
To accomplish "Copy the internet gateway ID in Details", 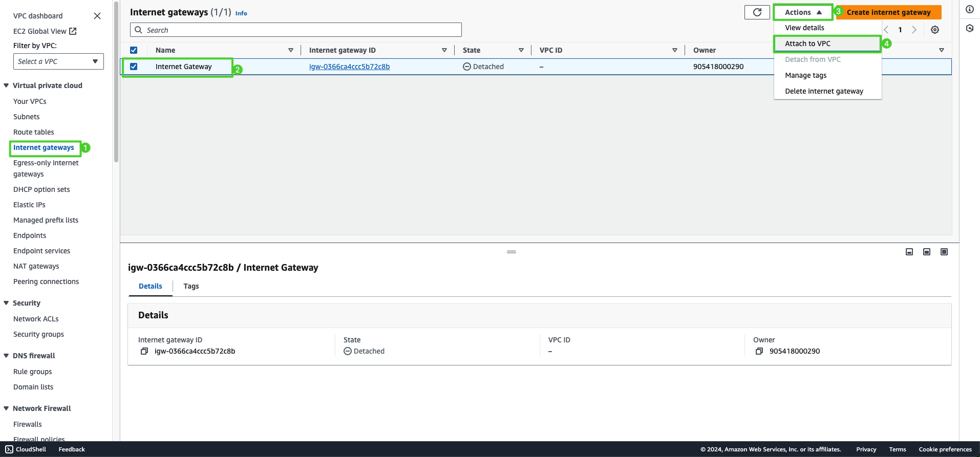I will coord(144,351).
